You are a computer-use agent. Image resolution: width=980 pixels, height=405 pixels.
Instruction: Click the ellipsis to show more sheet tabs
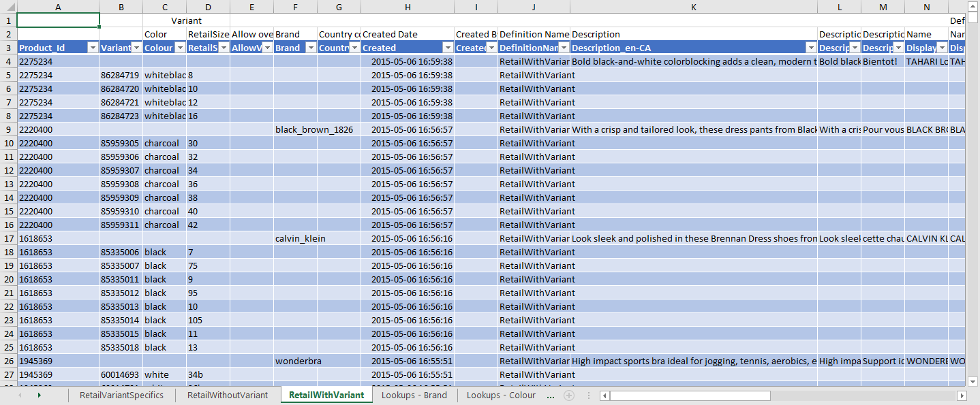pos(550,395)
